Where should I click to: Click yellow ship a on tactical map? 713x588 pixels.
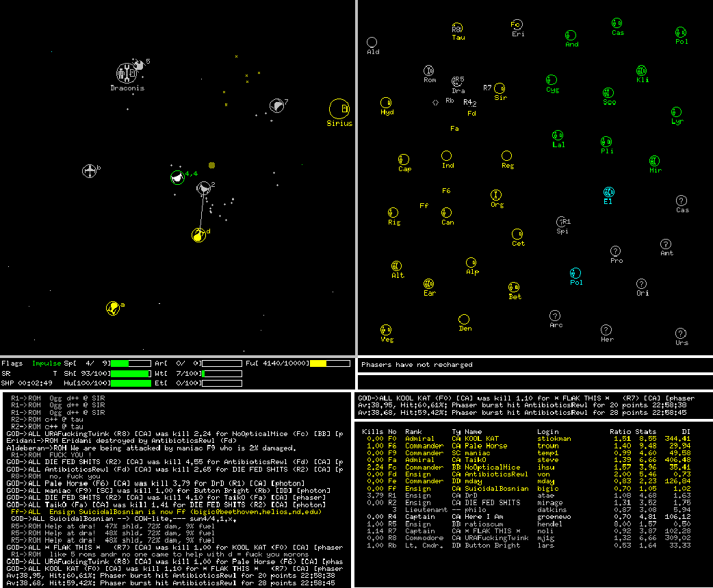click(113, 308)
